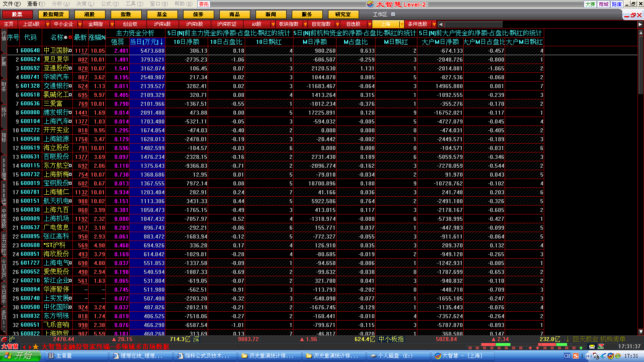Image resolution: width=644 pixels, height=362 pixels.
Task: Click the small icon beside 工作区
Action: point(393,14)
